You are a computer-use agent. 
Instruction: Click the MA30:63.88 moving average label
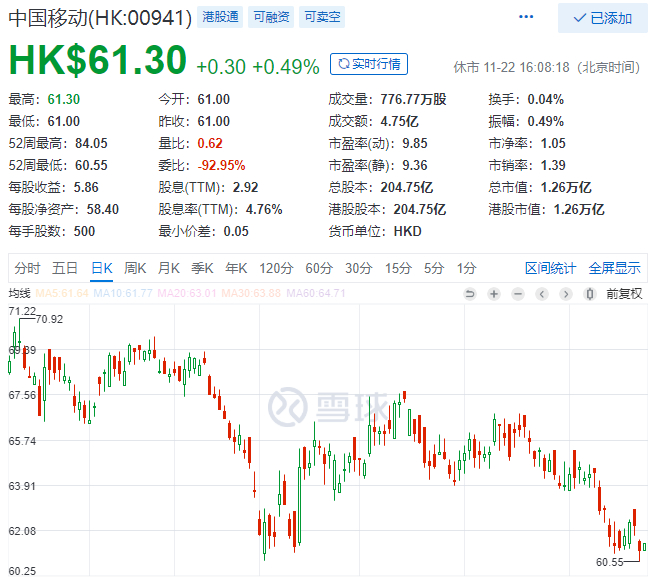tap(251, 293)
